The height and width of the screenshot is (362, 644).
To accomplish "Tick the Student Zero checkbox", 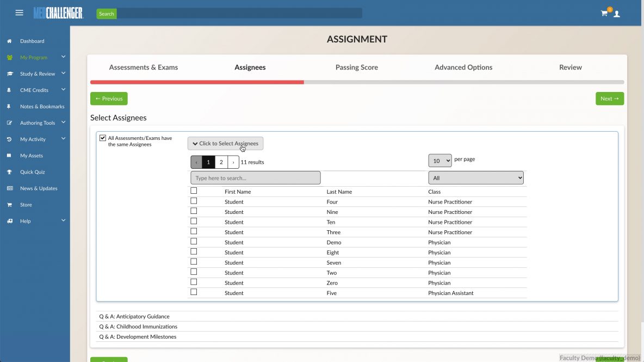I will click(x=194, y=282).
